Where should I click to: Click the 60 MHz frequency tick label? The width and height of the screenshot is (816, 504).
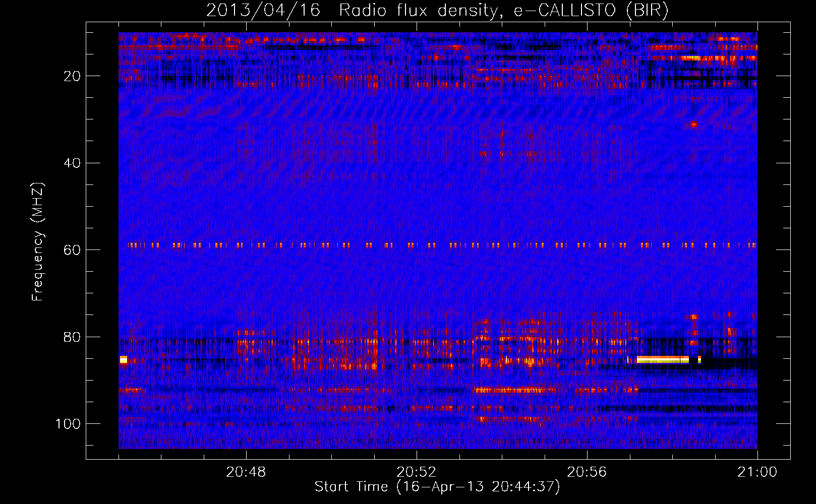73,250
